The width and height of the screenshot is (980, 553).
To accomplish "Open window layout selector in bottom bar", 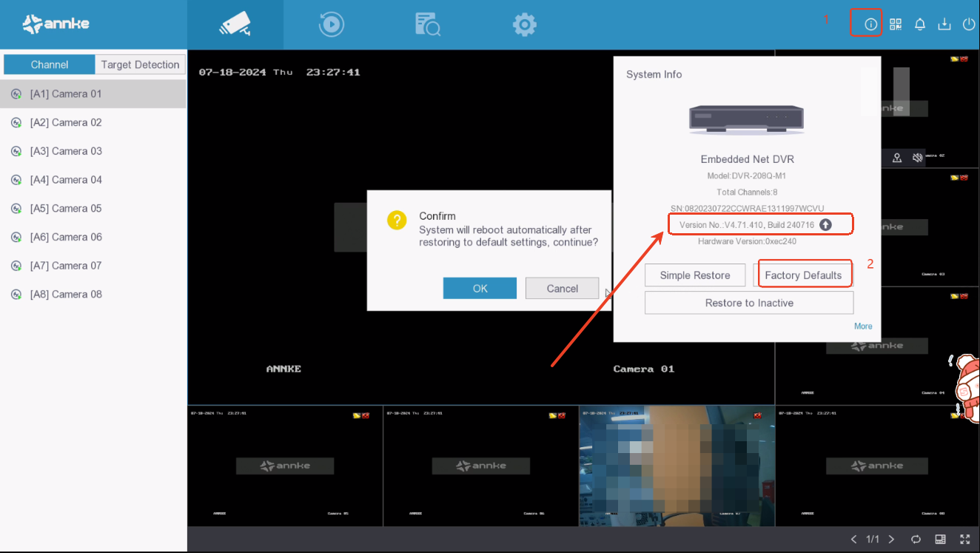I will pyautogui.click(x=940, y=539).
